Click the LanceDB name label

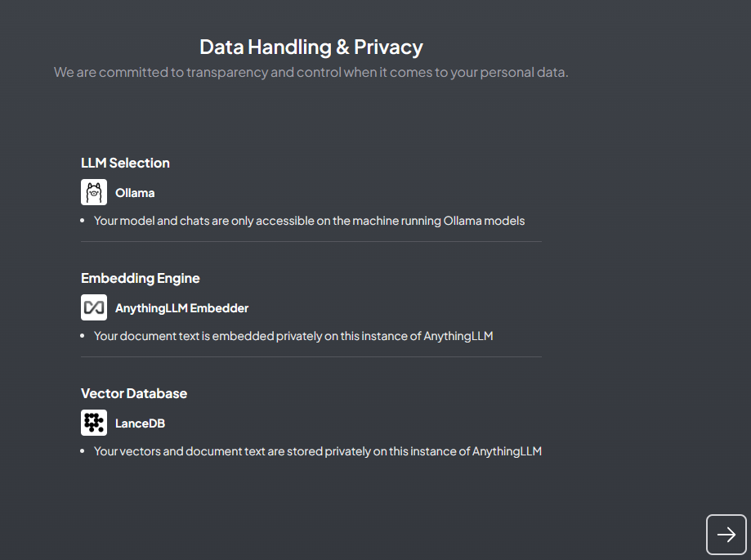140,423
